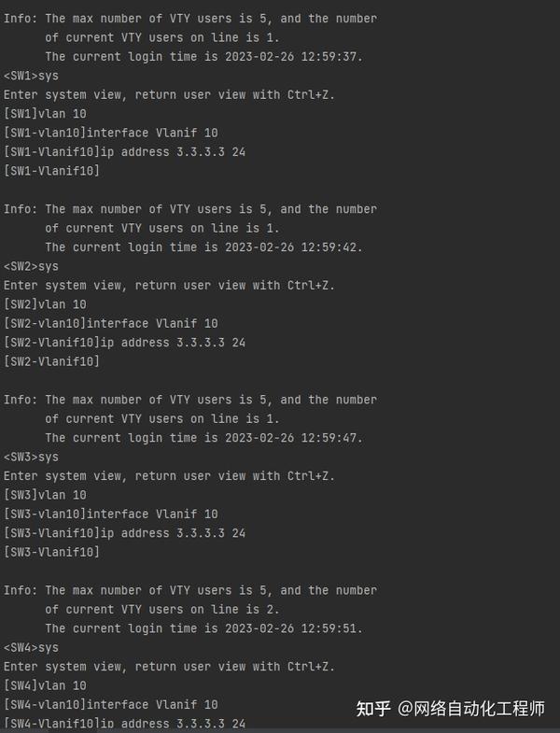Click the [SW1-vlan10]interface Vlanif 10 line

[111, 133]
